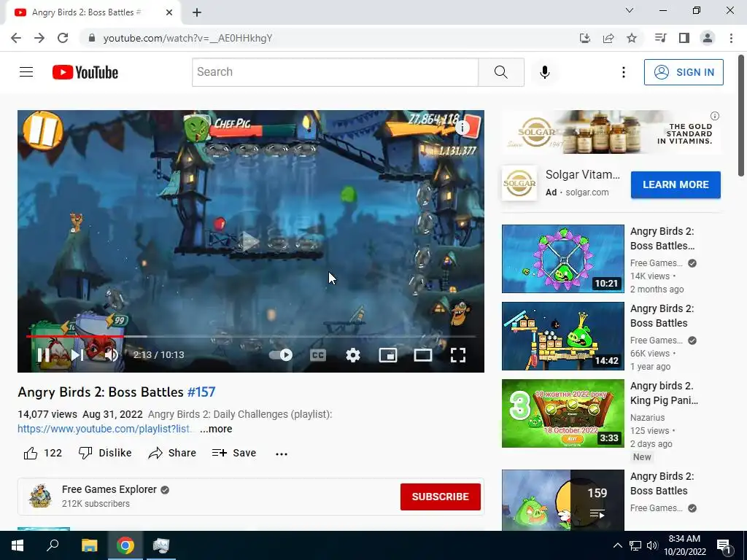This screenshot has height=560, width=747.
Task: Open the notification center
Action: click(724, 545)
